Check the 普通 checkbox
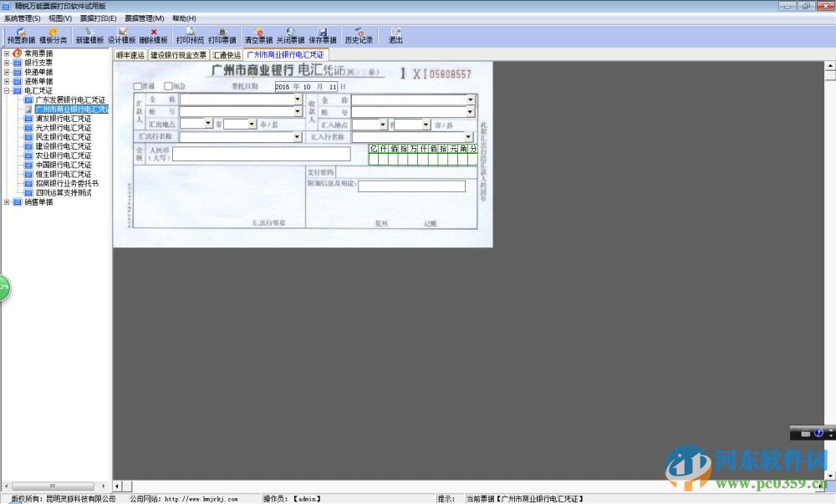Image resolution: width=836 pixels, height=504 pixels. tap(138, 86)
